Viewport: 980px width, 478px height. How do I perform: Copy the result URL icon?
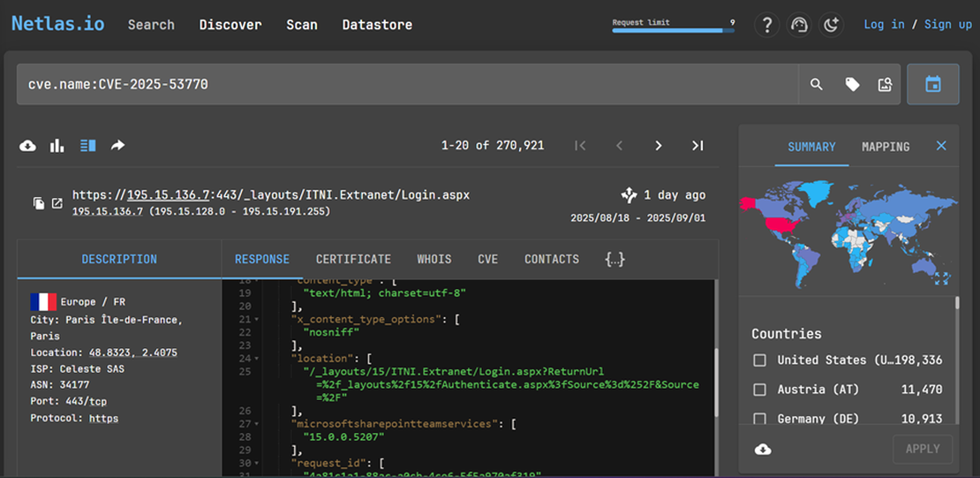click(39, 203)
